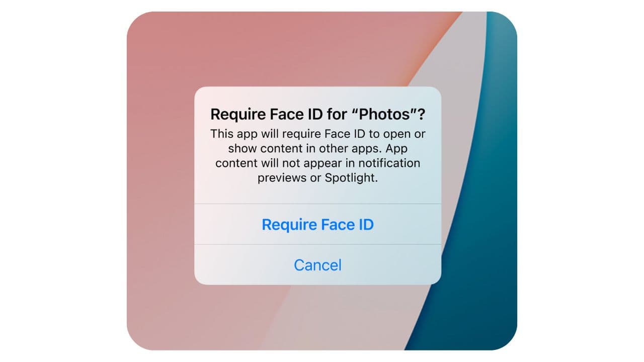The image size is (644, 362).
Task: Click the dialog title about Photos
Action: coord(317,114)
